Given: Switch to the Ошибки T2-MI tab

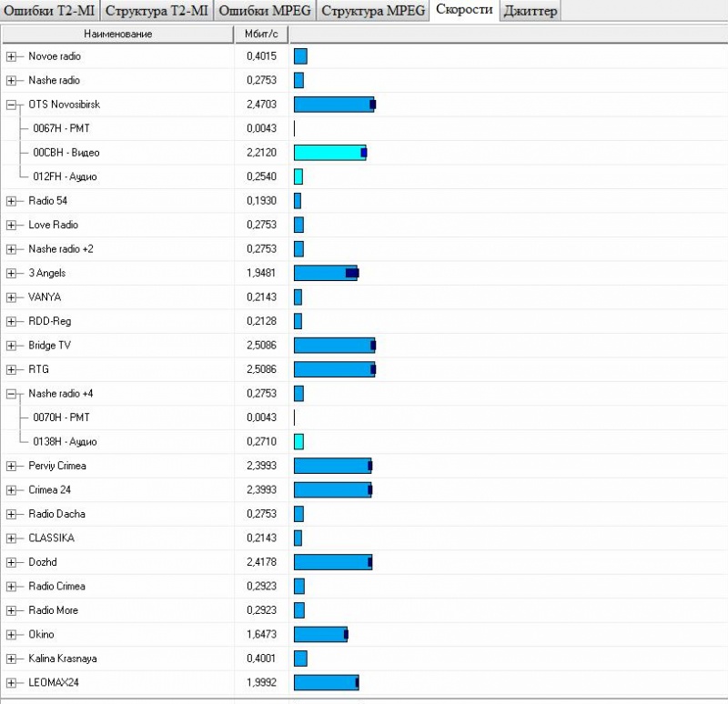Looking at the screenshot, I should click(x=49, y=11).
